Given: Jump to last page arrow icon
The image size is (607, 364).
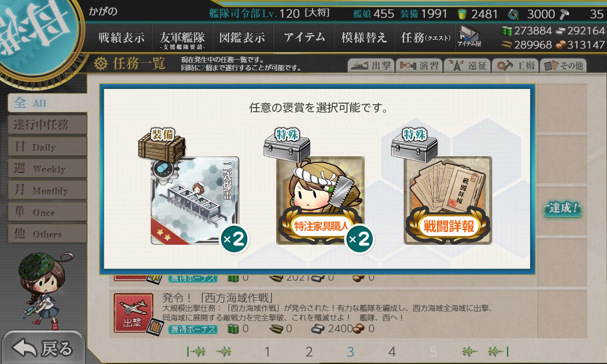Looking at the screenshot, I should [x=498, y=351].
